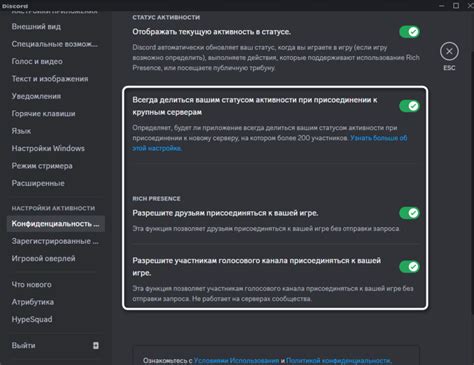Click the RICH PRESENCE section heading

click(x=156, y=199)
